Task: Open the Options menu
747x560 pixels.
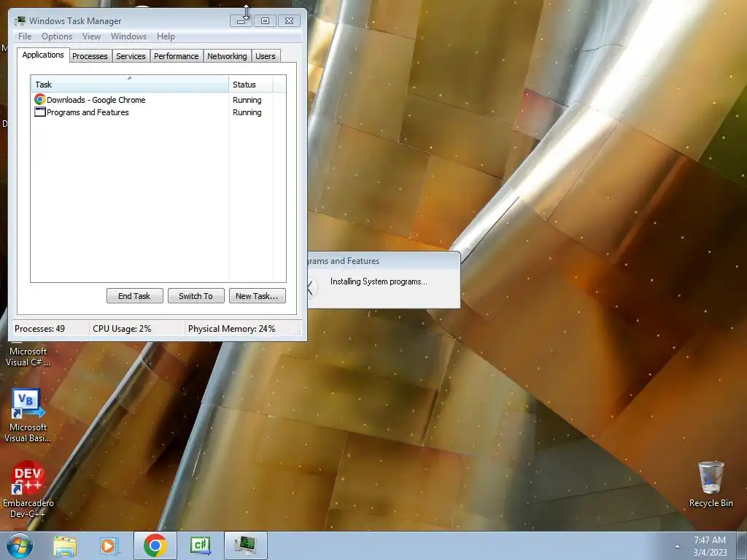Action: point(57,36)
